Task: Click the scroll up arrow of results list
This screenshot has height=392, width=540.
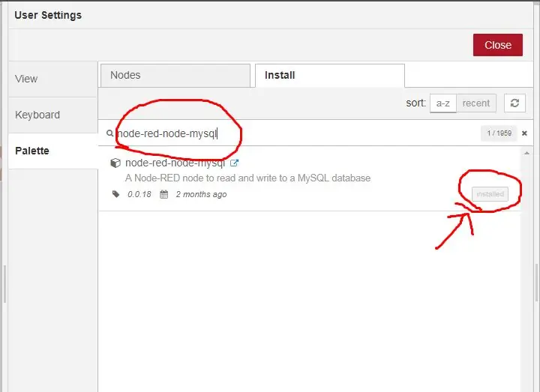Action: click(x=526, y=153)
